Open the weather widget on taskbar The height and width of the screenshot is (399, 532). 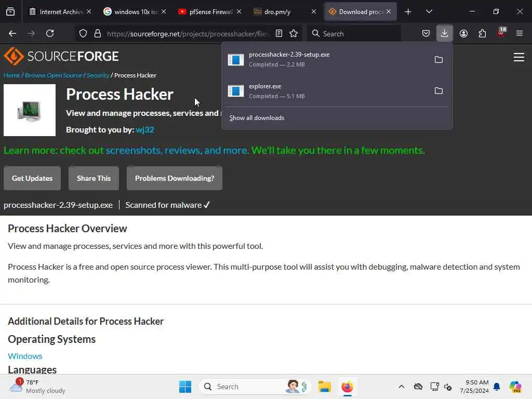37,387
